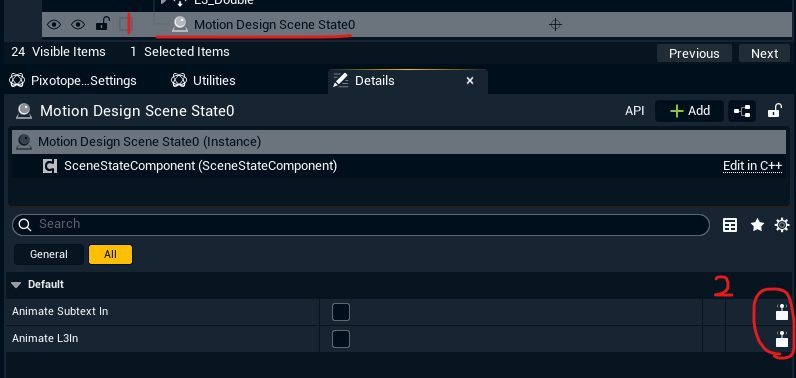
Task: Click the Animate Subtext In property label
Action: pyautogui.click(x=60, y=312)
